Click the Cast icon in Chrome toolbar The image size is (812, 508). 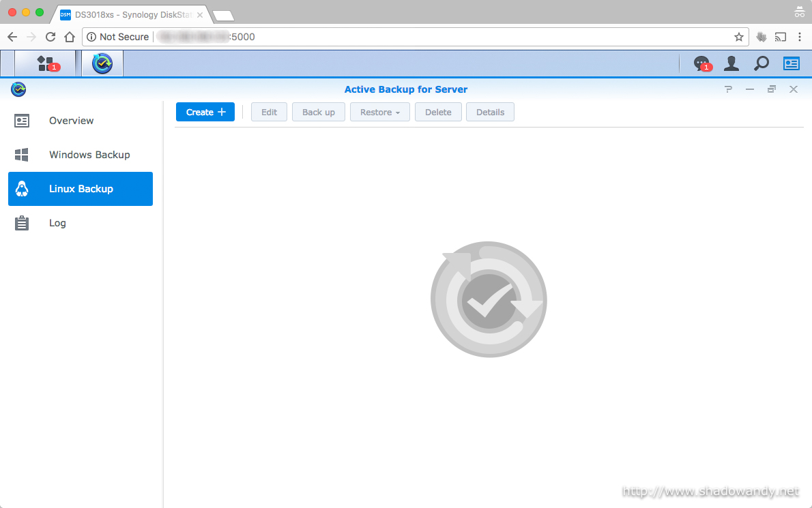click(x=781, y=37)
